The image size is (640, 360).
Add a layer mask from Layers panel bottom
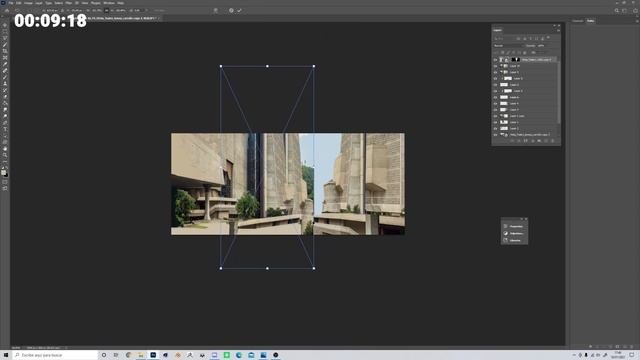coord(526,141)
